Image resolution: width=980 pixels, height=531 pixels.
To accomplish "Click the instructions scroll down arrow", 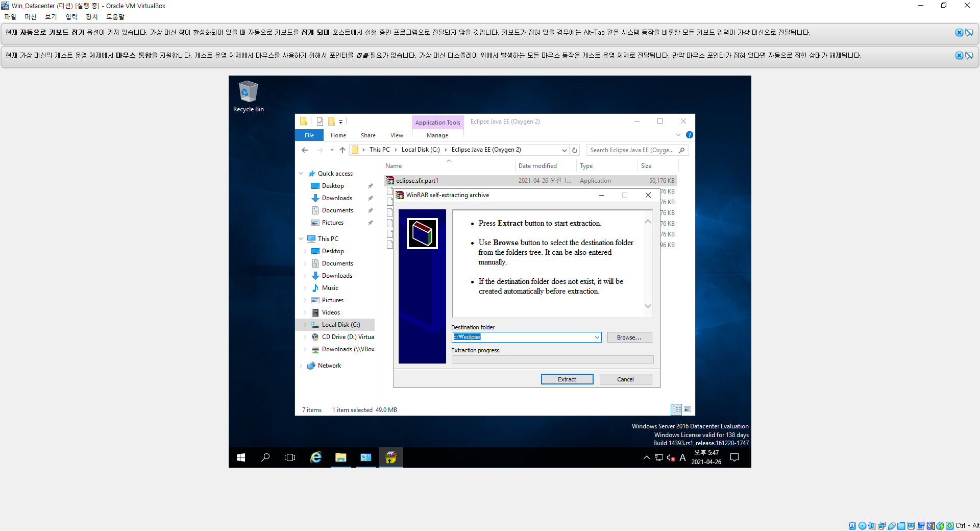I will tap(648, 306).
